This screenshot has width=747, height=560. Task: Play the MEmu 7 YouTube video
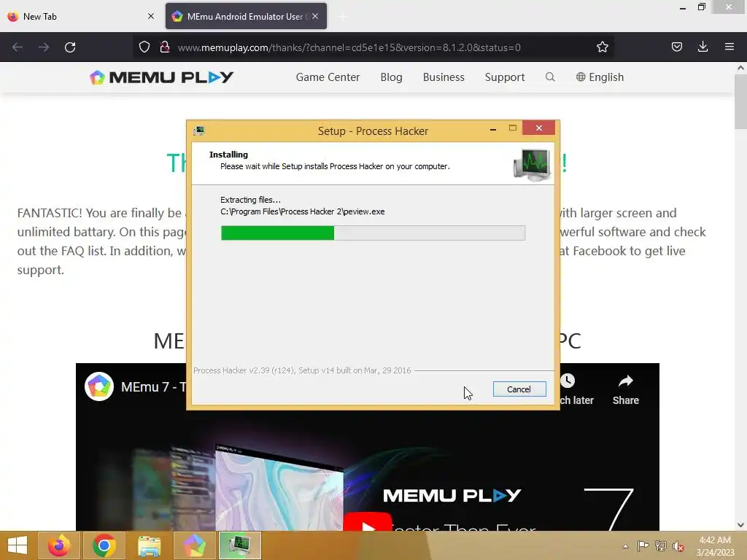[368, 522]
